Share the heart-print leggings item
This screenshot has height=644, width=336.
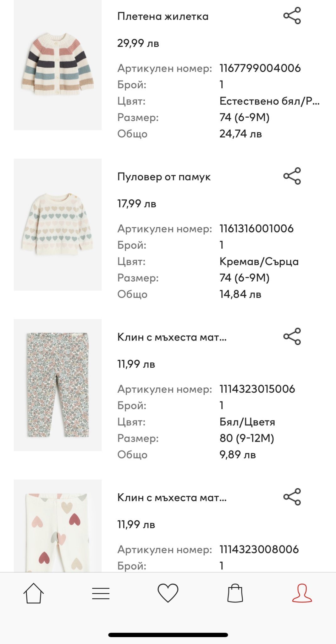[292, 497]
